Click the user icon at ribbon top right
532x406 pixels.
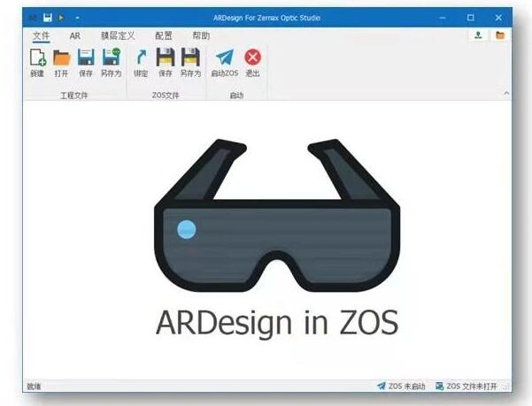(478, 34)
